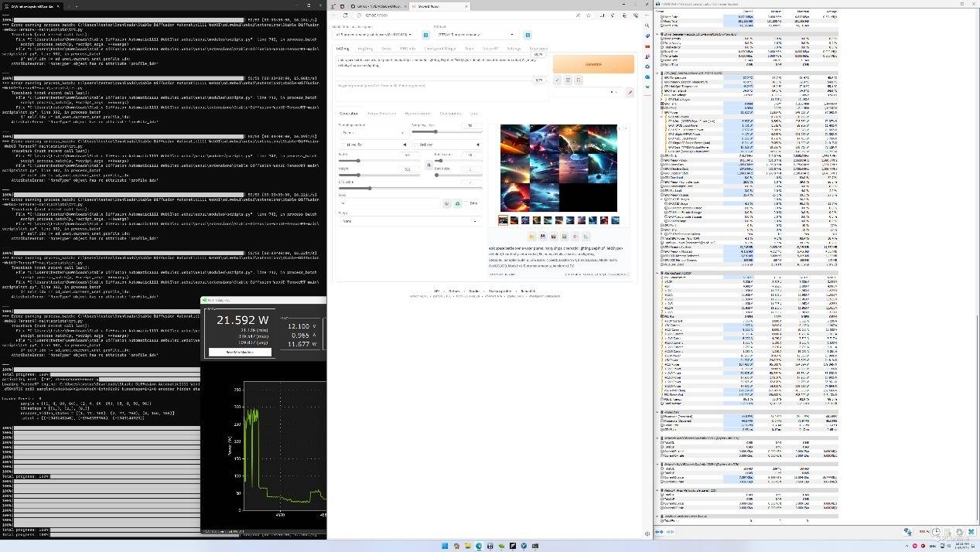Screen dimensions: 980x552
Task: Adjust the CFG Scale slider handle
Action: coord(370,188)
